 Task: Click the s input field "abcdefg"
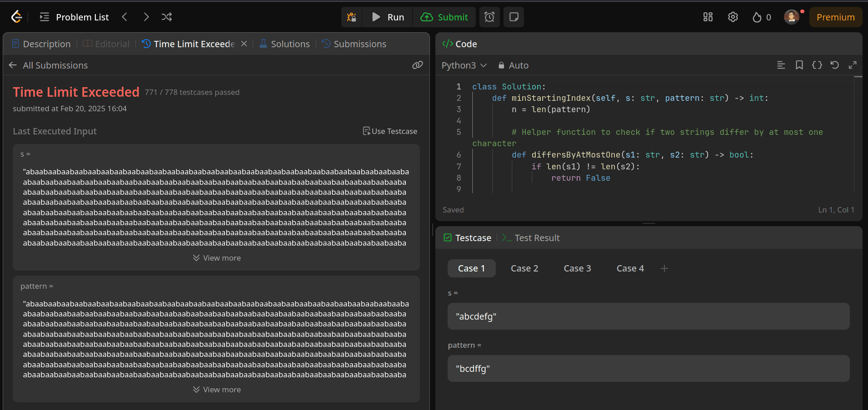point(649,316)
